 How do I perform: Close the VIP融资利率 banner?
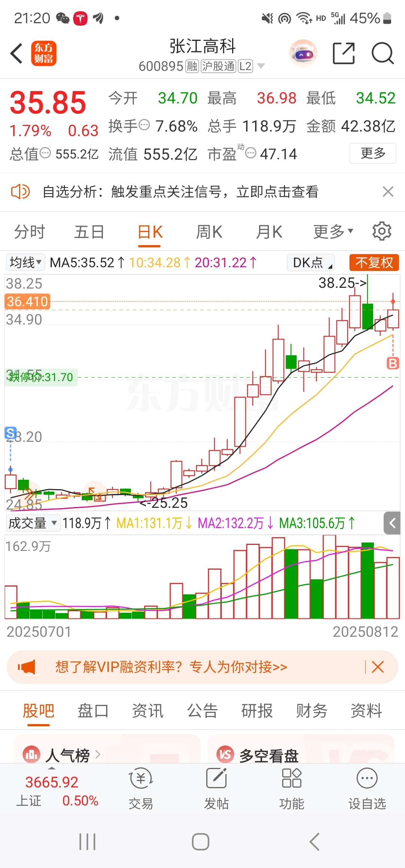point(378,667)
